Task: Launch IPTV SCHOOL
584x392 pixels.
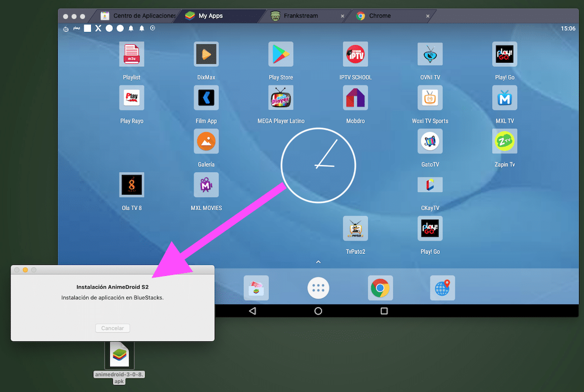Action: 355,54
